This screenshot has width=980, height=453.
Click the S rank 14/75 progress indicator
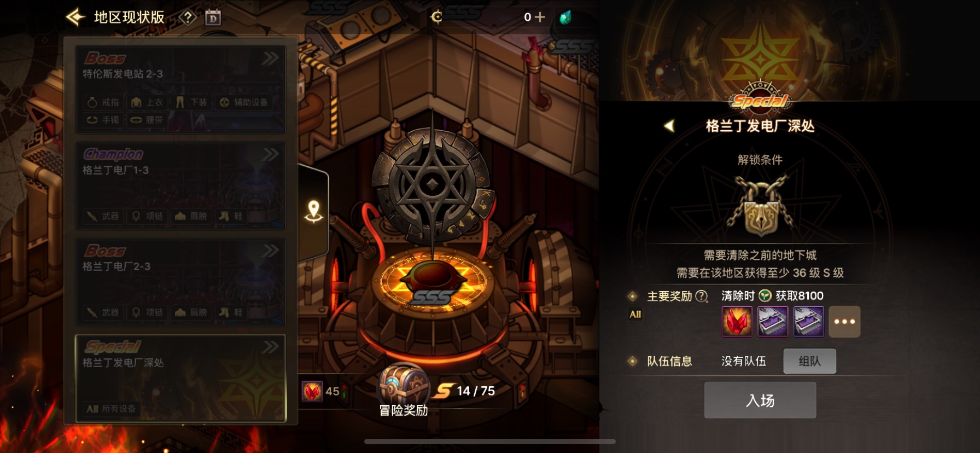[465, 391]
